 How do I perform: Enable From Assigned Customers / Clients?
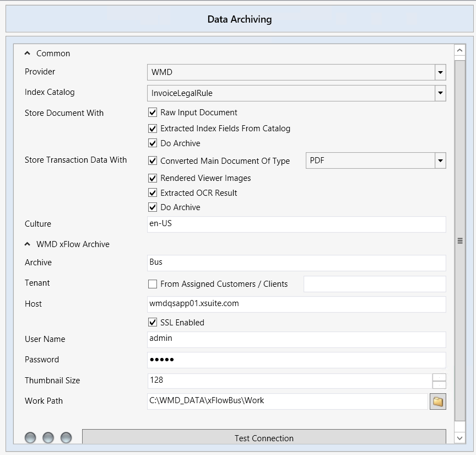pyautogui.click(x=153, y=284)
